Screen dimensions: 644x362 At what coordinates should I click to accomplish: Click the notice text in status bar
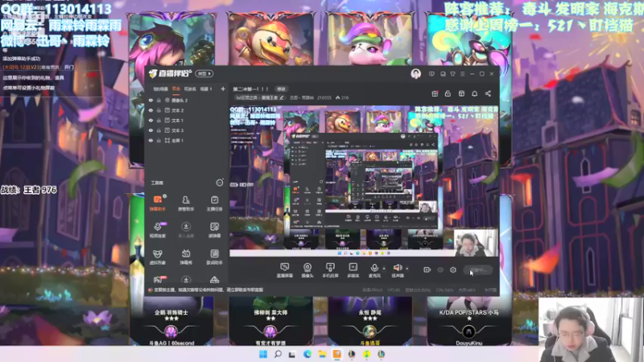208,290
